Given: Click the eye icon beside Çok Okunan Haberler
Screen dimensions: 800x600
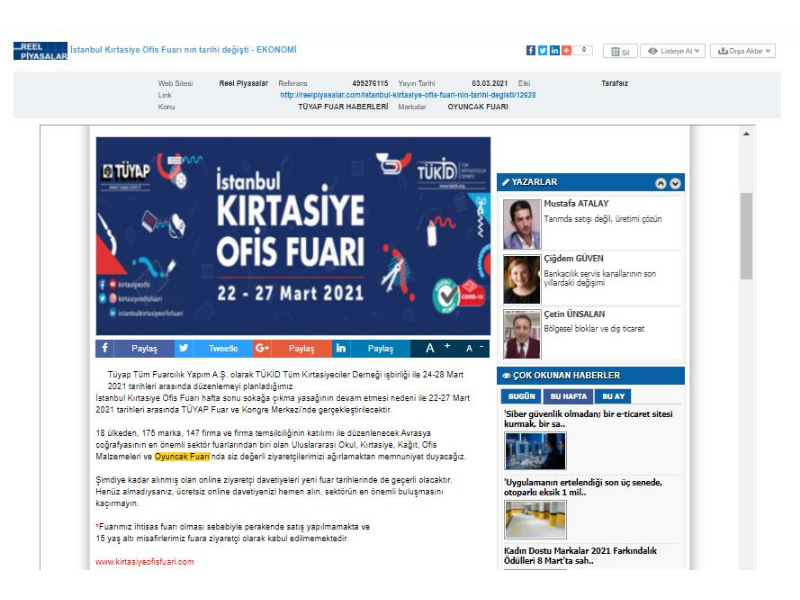Looking at the screenshot, I should pos(506,376).
